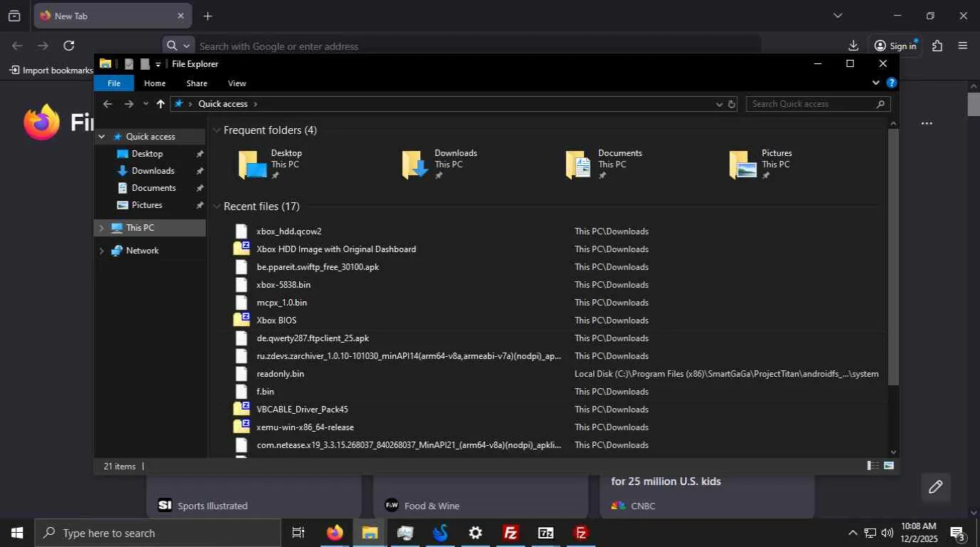Open the address bar history dropdown
The height and width of the screenshot is (547, 980).
719,104
